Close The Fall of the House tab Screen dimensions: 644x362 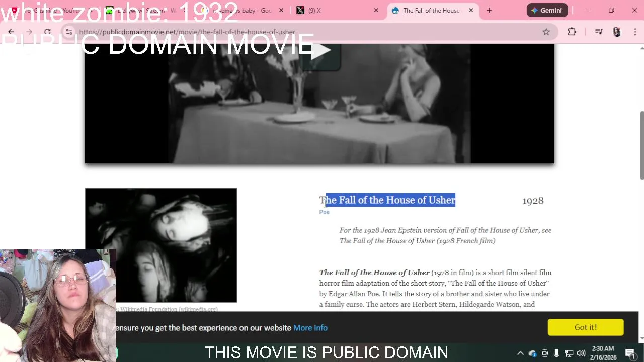[471, 10]
